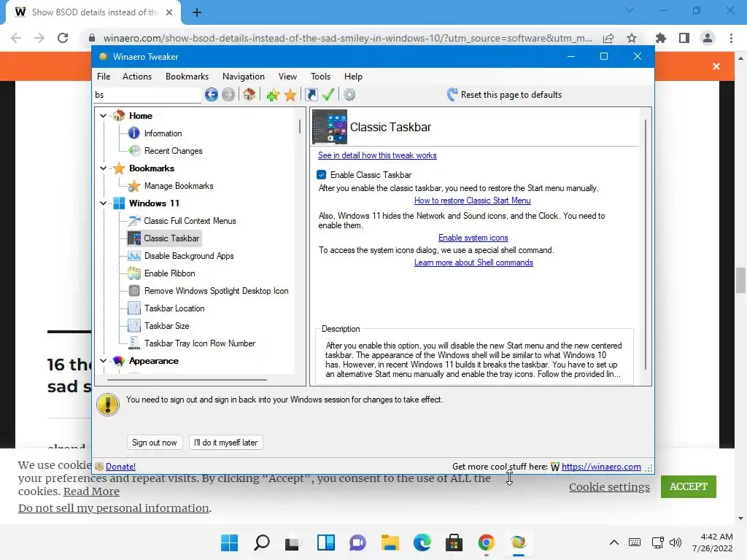Open the Bookmarks menu

(x=187, y=77)
